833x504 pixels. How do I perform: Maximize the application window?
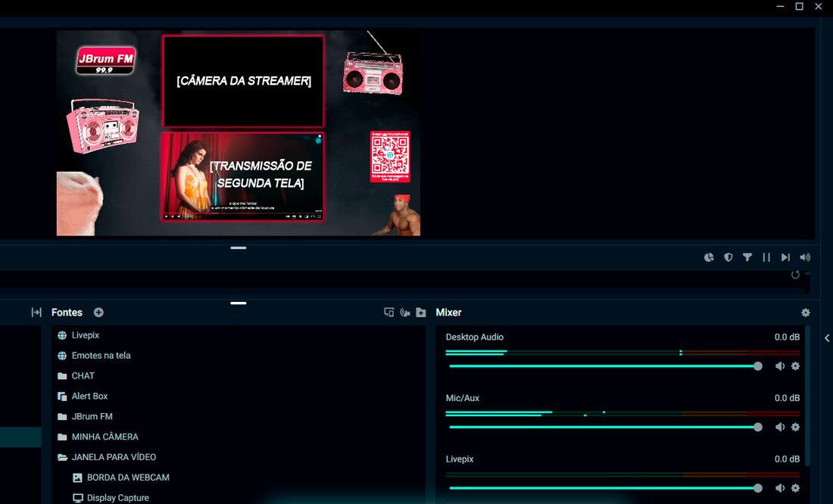pyautogui.click(x=799, y=6)
